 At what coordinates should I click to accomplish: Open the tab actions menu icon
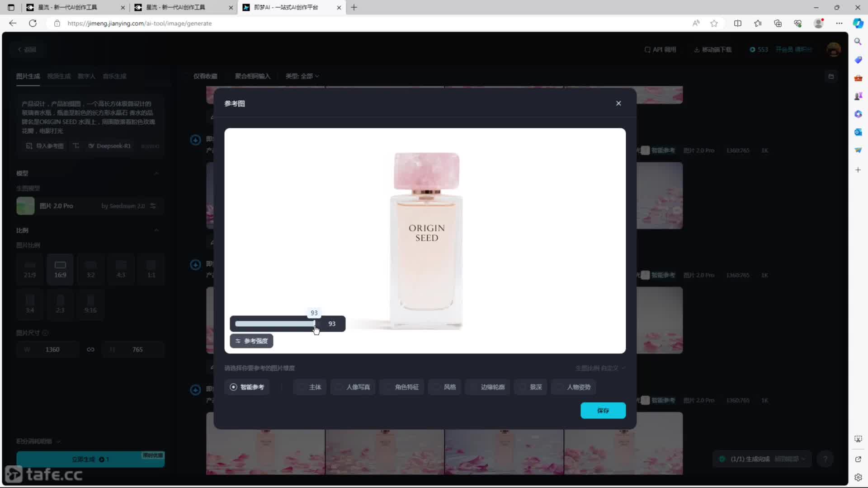[x=11, y=7]
